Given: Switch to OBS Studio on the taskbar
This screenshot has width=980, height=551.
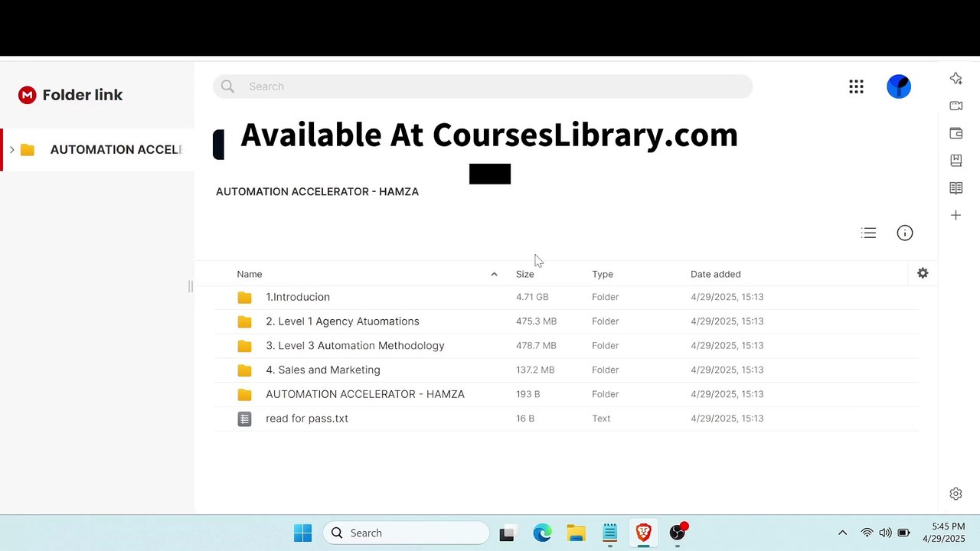Looking at the screenshot, I should point(678,533).
